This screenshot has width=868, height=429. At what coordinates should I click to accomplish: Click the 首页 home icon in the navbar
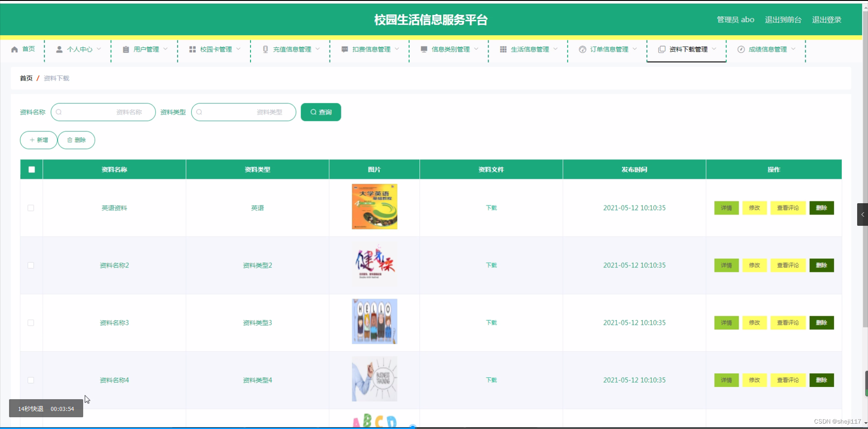coord(14,49)
